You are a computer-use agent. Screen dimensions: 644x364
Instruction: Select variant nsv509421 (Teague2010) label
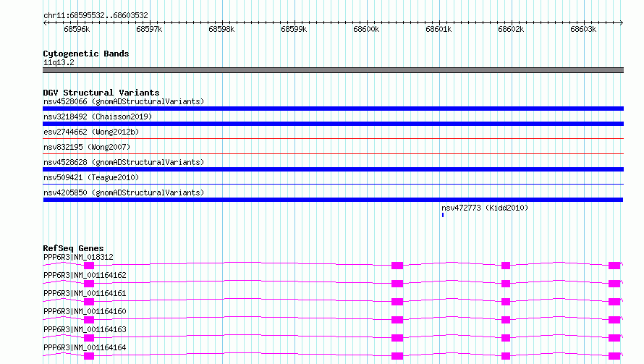91,177
